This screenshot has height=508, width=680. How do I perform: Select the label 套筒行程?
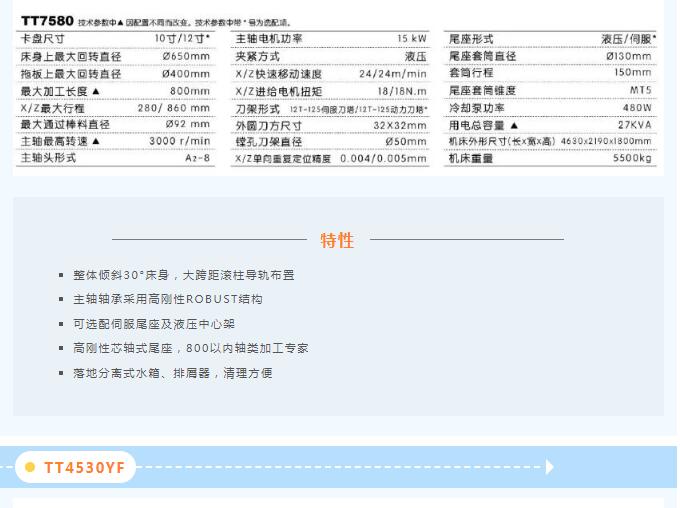(x=471, y=72)
